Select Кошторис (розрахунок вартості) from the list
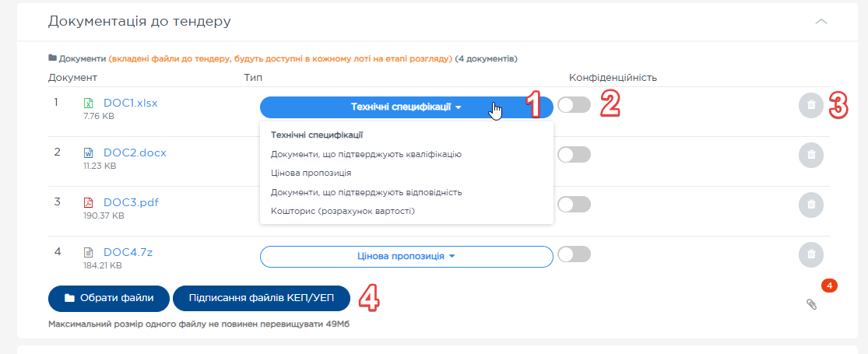868x354 pixels. (x=343, y=211)
